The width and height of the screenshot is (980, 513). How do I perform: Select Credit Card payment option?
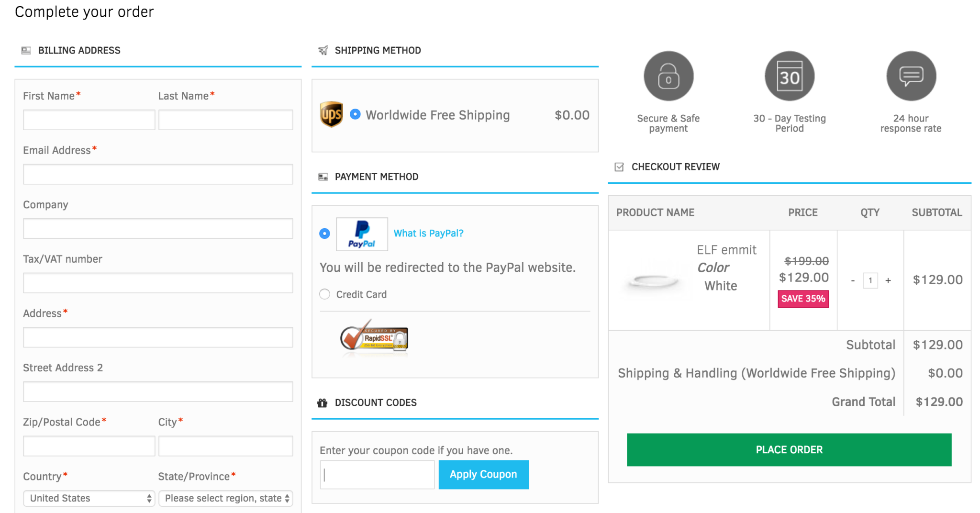tap(324, 294)
